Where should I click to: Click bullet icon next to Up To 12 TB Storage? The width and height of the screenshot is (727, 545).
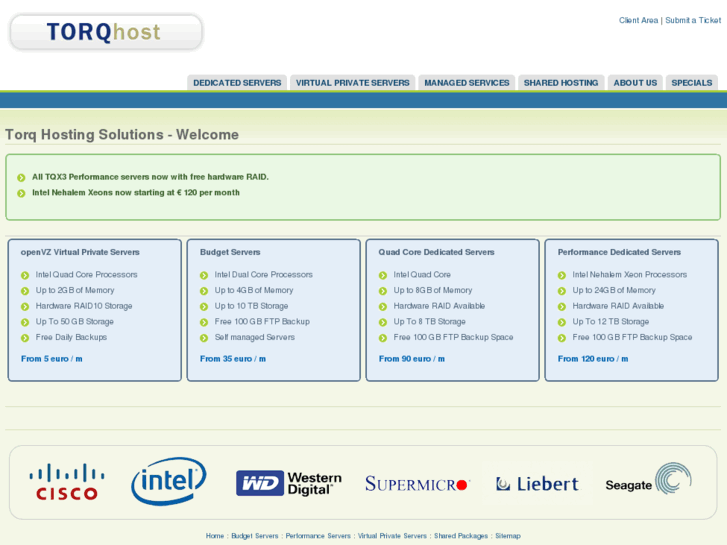pyautogui.click(x=562, y=322)
